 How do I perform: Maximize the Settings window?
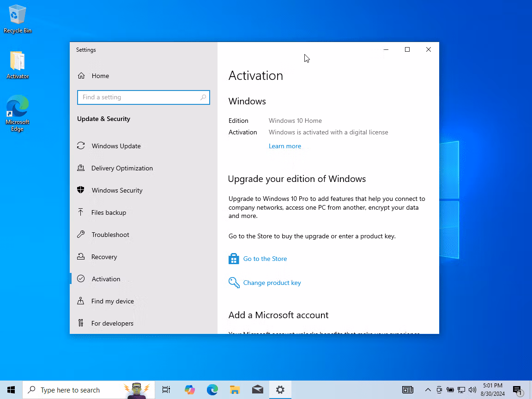[x=407, y=49]
